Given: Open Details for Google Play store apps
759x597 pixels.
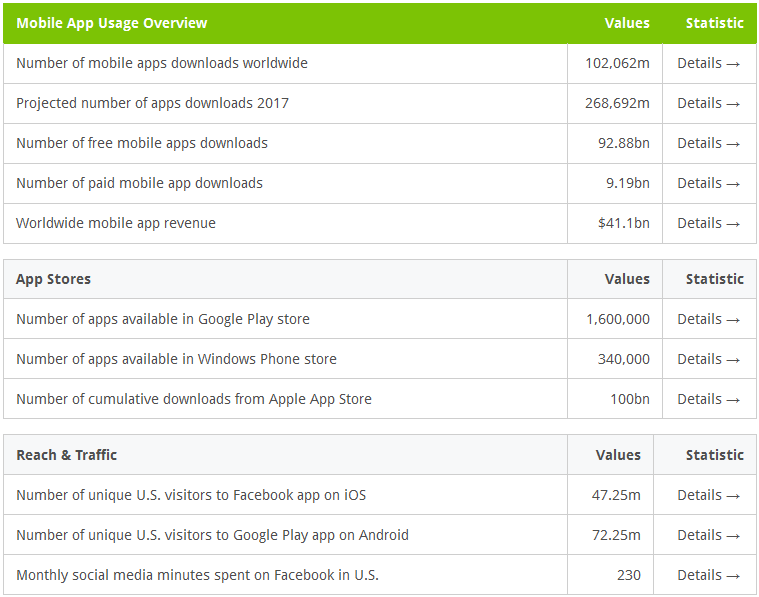Looking at the screenshot, I should pyautogui.click(x=708, y=320).
